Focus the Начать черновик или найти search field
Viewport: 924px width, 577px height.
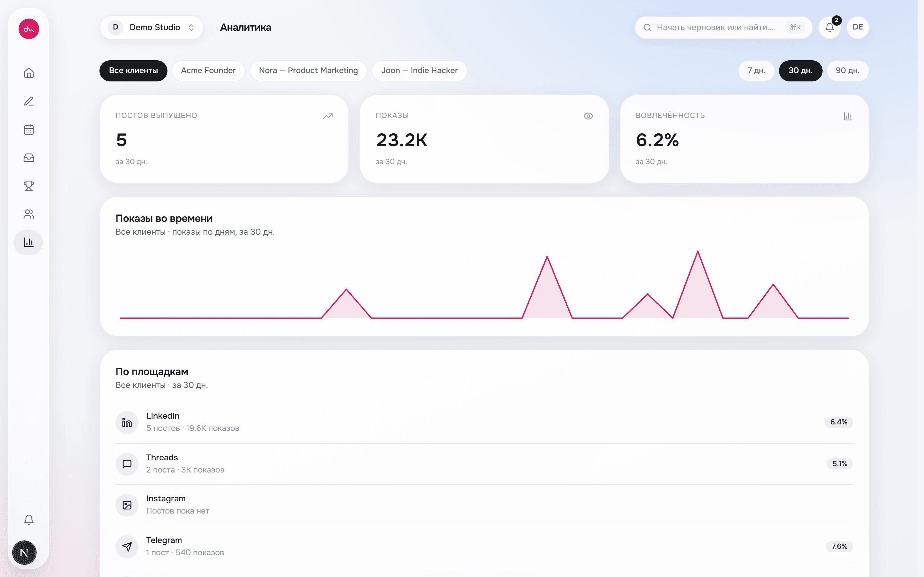point(723,28)
